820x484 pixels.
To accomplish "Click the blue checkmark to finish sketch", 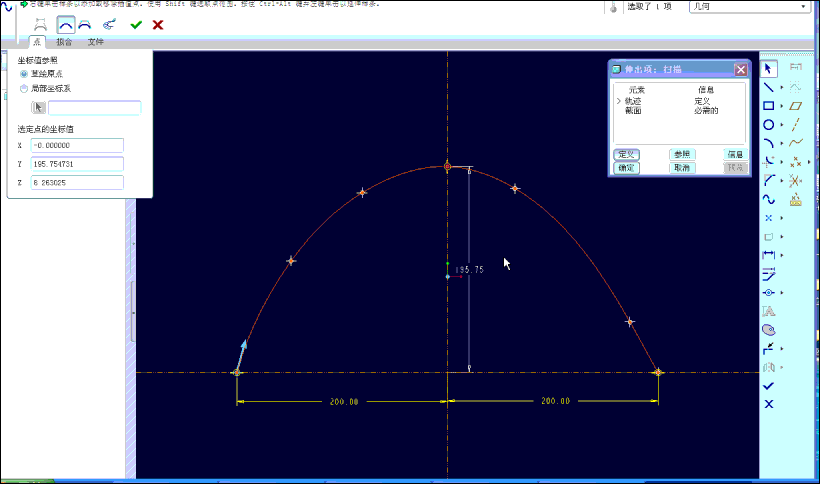I will tap(768, 386).
